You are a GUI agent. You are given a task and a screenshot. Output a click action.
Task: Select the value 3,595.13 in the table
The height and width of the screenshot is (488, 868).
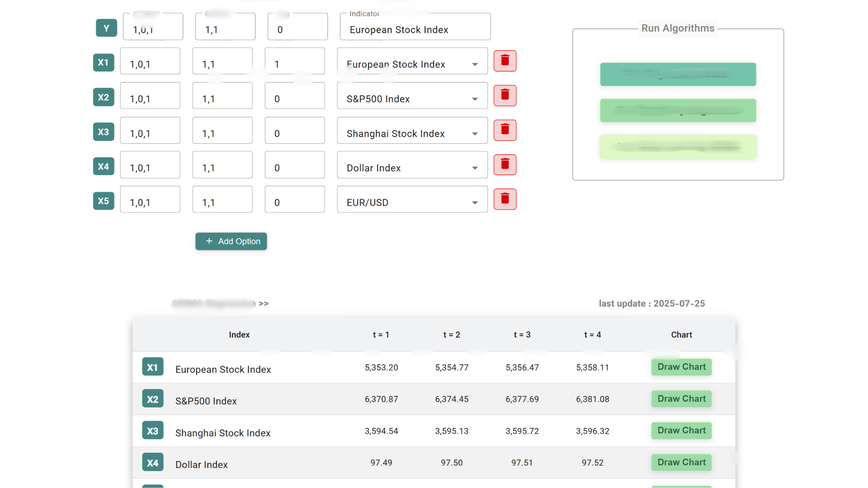click(452, 431)
